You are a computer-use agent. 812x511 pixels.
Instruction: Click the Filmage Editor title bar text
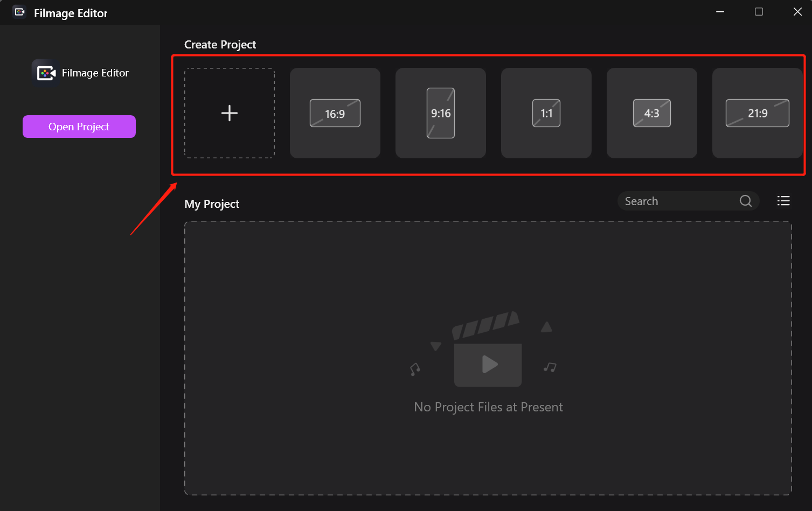(x=71, y=13)
